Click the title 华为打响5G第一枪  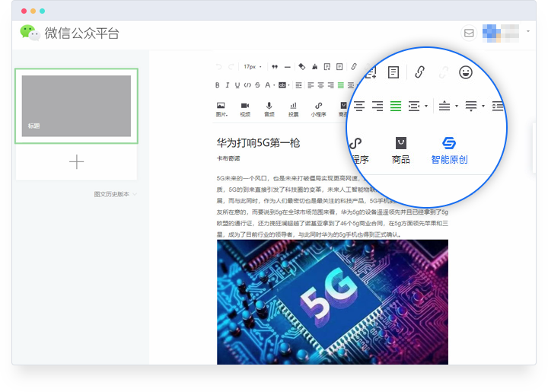pos(258,143)
